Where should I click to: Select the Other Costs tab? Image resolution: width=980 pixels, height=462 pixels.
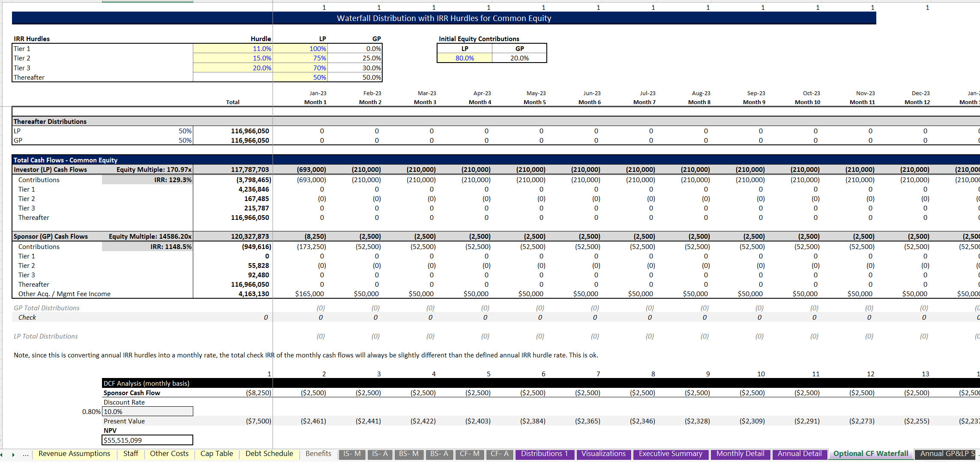pos(169,454)
